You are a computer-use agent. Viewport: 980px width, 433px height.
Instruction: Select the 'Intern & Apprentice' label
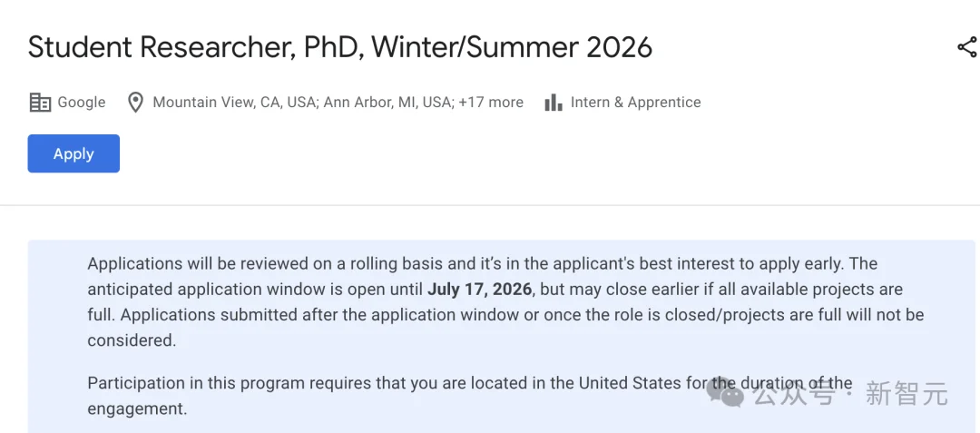click(x=635, y=103)
